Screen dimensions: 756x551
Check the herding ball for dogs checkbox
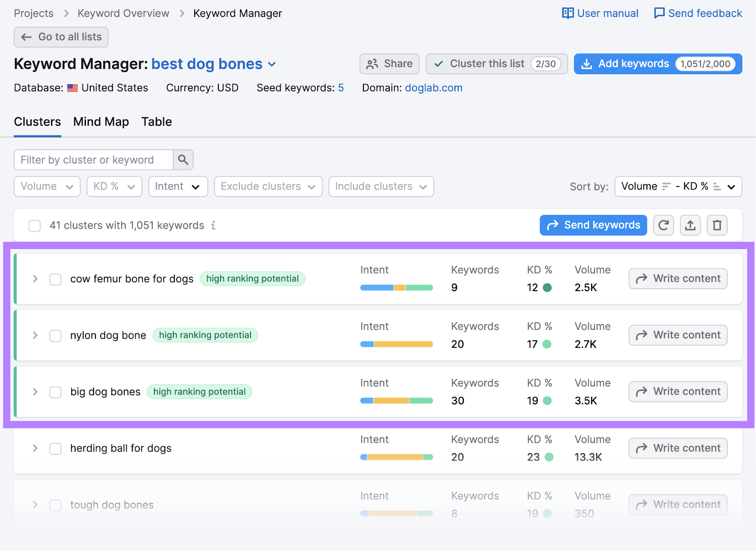pos(55,448)
